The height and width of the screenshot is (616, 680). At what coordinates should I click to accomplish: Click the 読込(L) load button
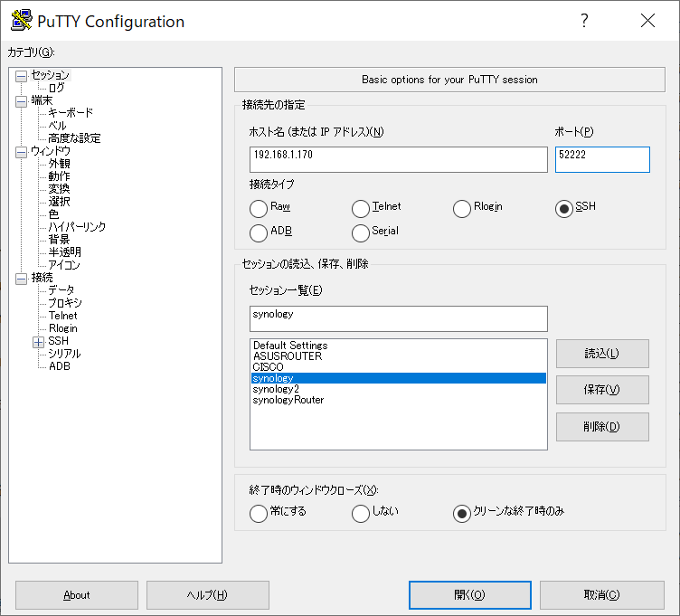click(602, 354)
